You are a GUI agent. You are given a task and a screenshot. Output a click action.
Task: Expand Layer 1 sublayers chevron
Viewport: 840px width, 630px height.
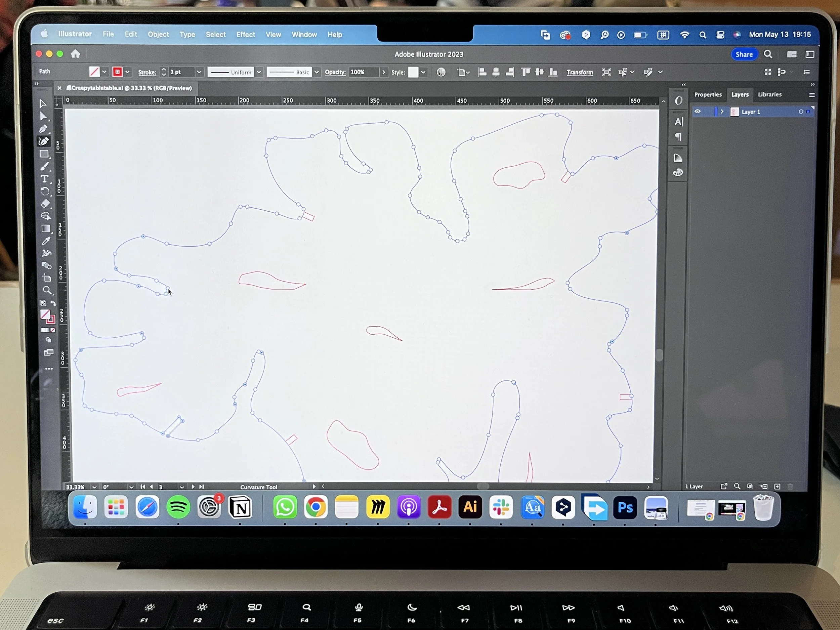pyautogui.click(x=722, y=112)
